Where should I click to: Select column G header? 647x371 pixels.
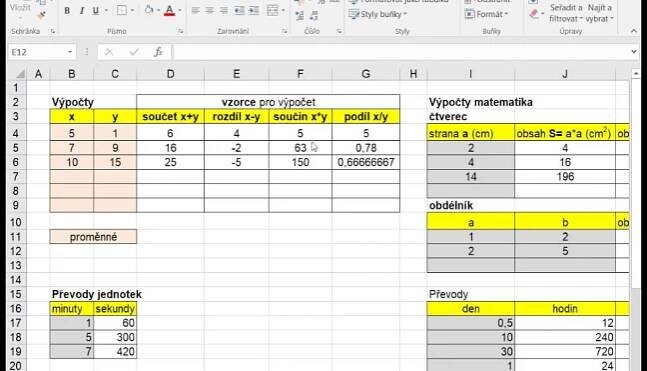[366, 74]
